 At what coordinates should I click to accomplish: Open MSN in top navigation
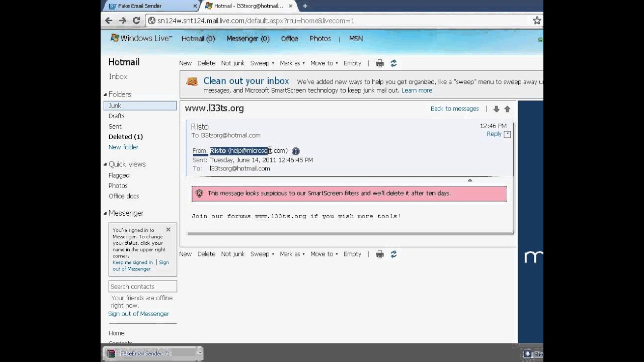[356, 39]
